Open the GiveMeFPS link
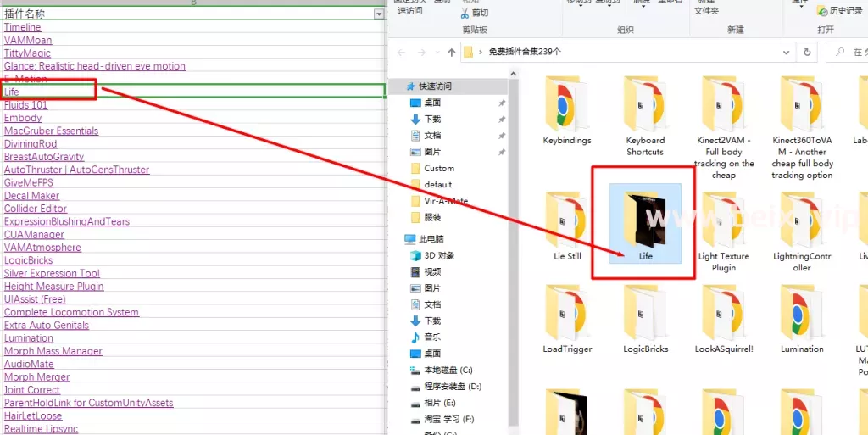The height and width of the screenshot is (435, 868). (29, 182)
